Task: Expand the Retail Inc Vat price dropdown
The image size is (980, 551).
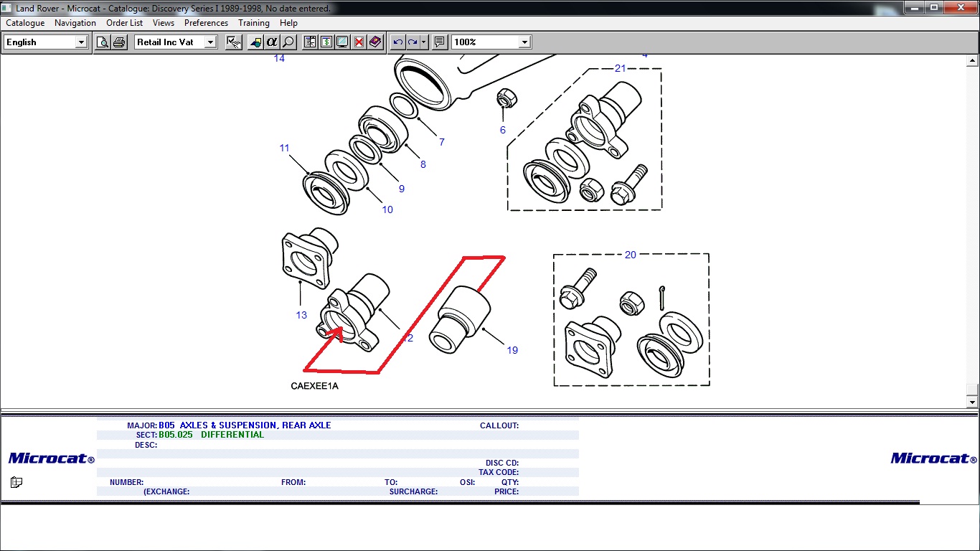Action: [210, 42]
